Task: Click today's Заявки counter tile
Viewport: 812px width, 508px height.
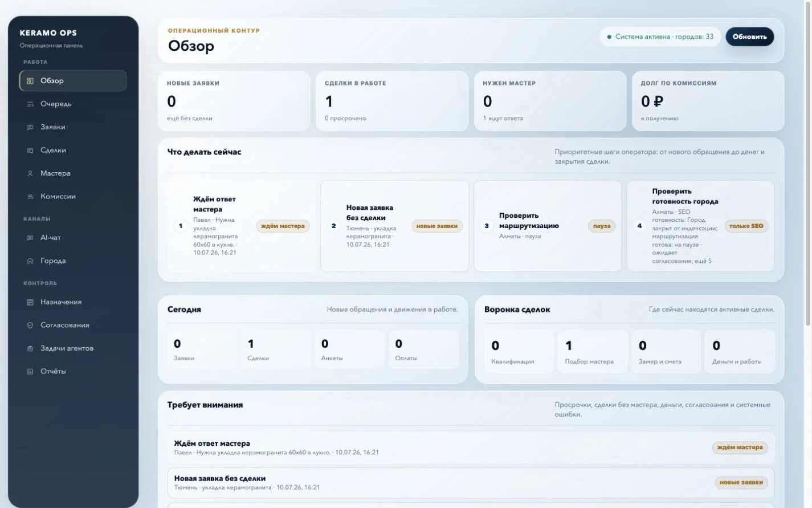Action: [x=202, y=349]
